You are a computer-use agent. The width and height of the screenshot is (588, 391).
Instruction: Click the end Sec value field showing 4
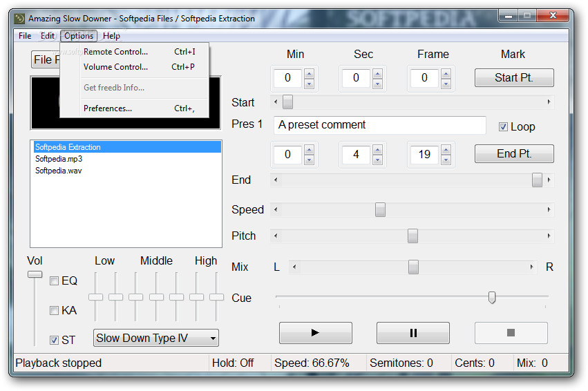click(x=356, y=154)
